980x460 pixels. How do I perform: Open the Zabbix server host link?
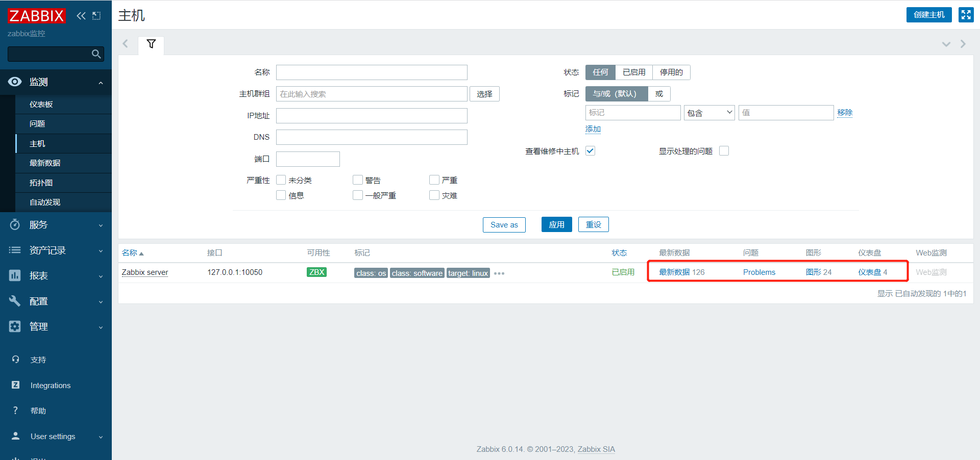point(145,272)
